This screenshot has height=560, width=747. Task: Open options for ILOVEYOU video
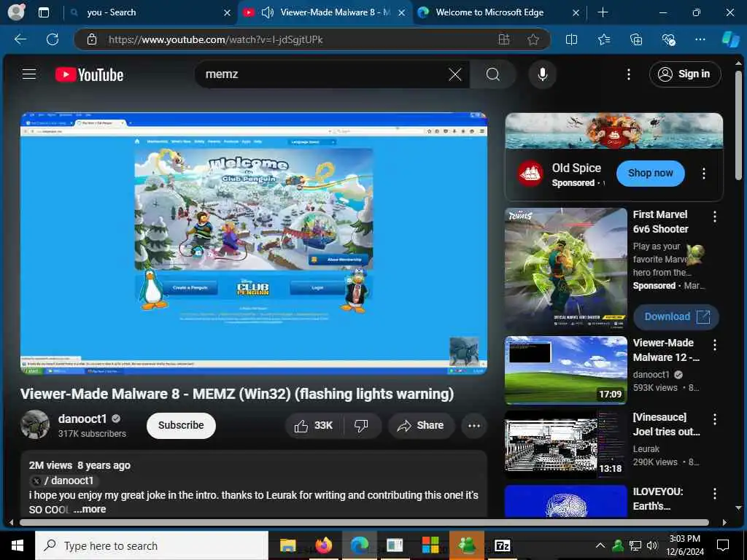(x=715, y=494)
